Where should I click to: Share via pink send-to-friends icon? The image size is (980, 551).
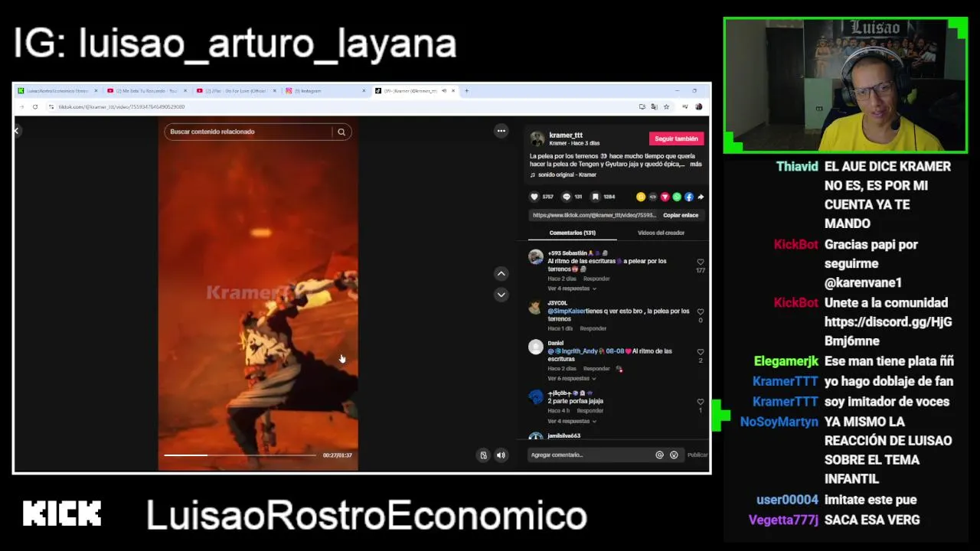pyautogui.click(x=665, y=197)
